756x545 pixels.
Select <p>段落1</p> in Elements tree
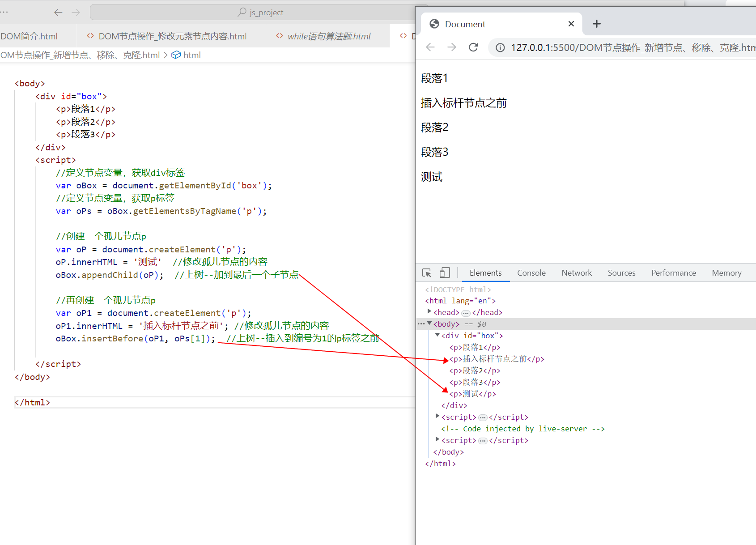[475, 347]
